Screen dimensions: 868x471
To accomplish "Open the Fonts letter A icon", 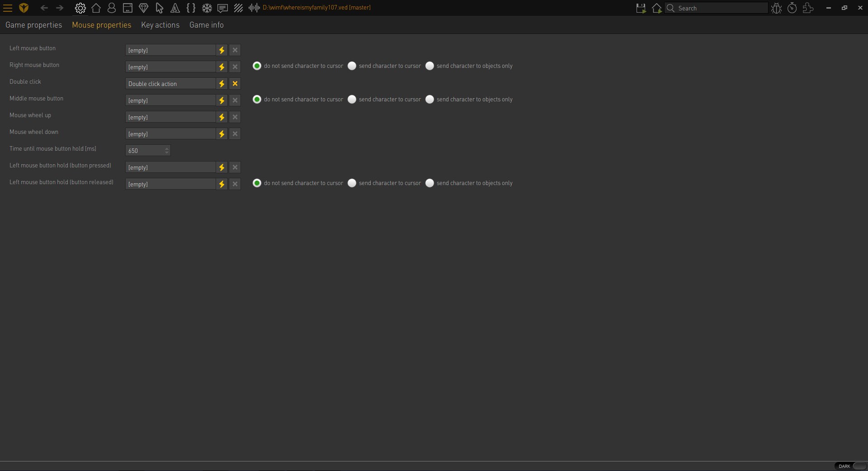I will pos(175,8).
